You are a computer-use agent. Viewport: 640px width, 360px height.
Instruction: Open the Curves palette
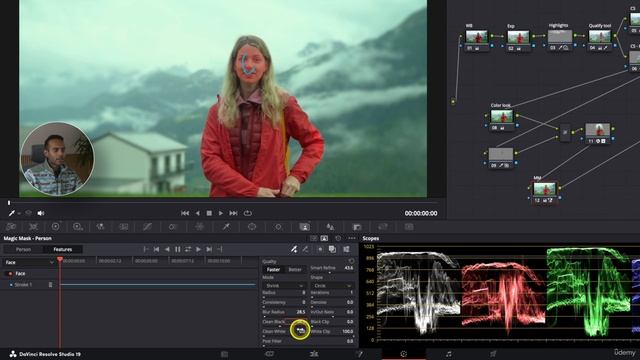(x=147, y=227)
